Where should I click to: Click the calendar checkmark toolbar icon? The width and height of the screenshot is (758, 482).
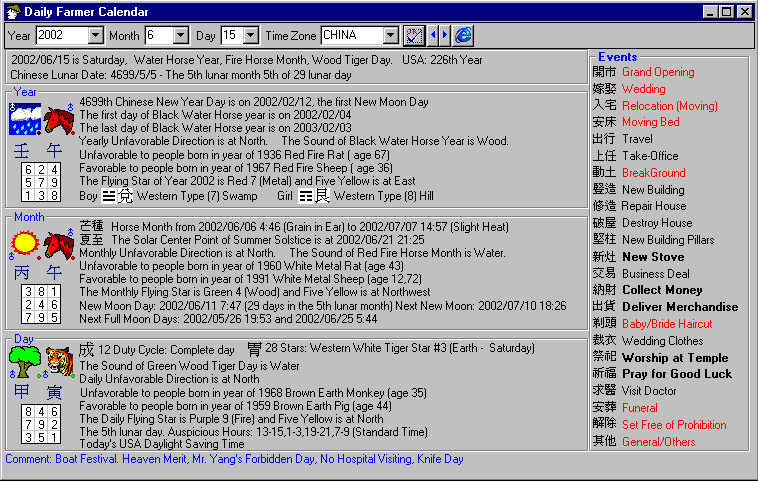[414, 36]
